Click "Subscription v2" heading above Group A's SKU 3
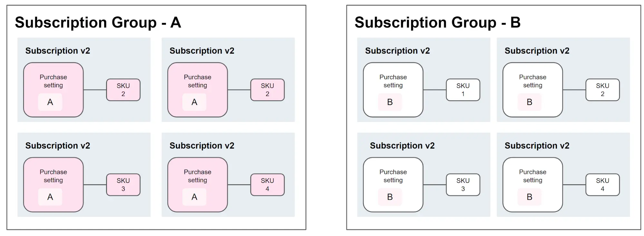Viewport: 644px width, 236px height. (x=58, y=146)
